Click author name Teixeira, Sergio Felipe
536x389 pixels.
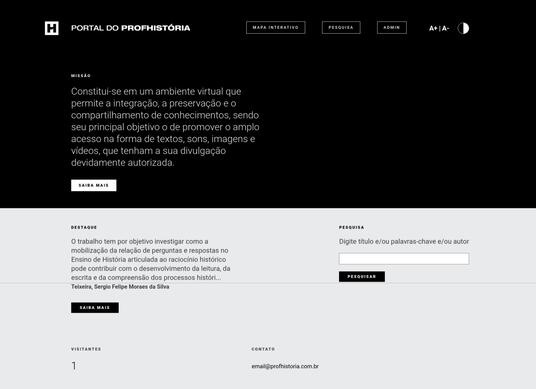[x=120, y=287]
